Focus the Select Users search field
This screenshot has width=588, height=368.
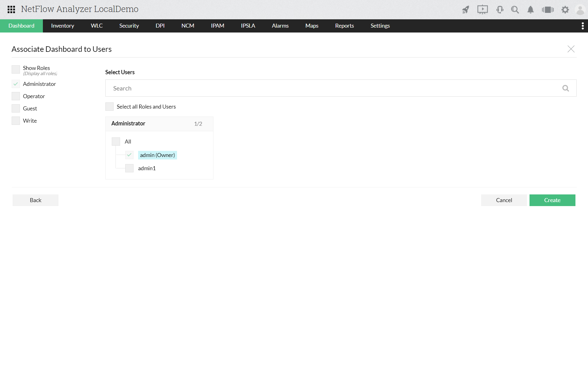[x=334, y=88]
